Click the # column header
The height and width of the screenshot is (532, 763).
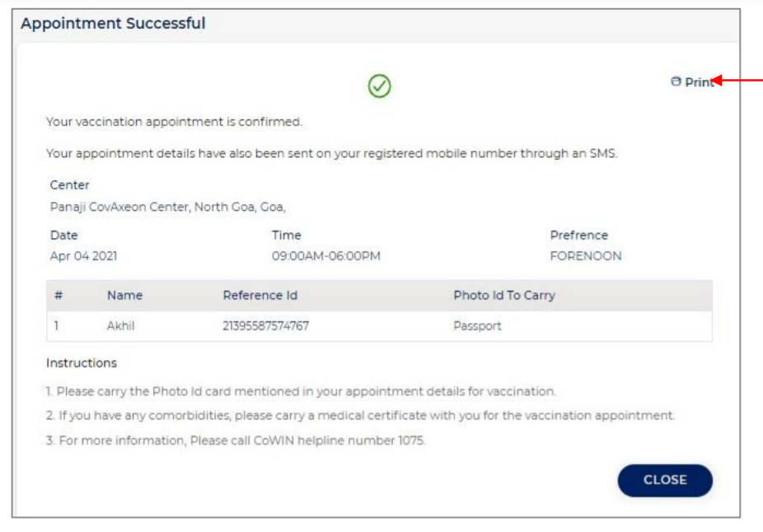59,295
